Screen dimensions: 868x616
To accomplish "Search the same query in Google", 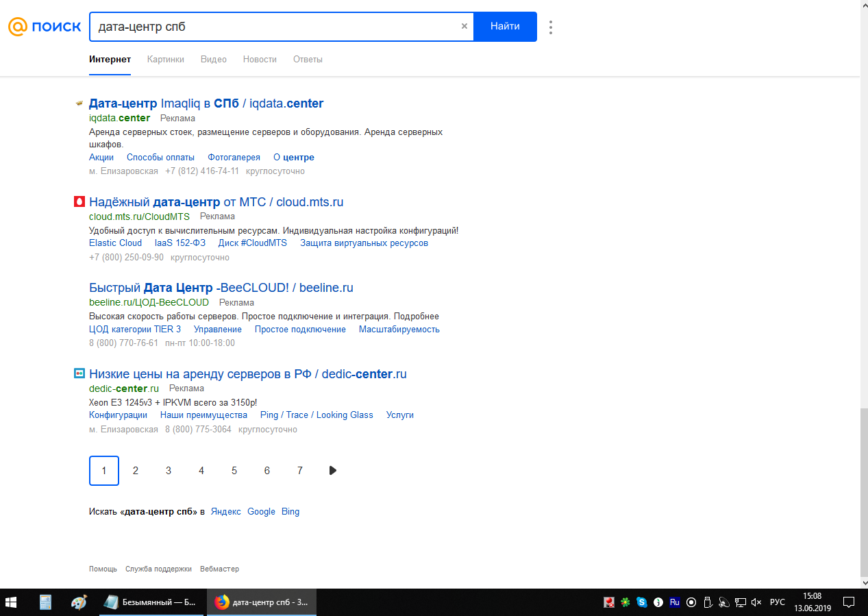I will 261,512.
